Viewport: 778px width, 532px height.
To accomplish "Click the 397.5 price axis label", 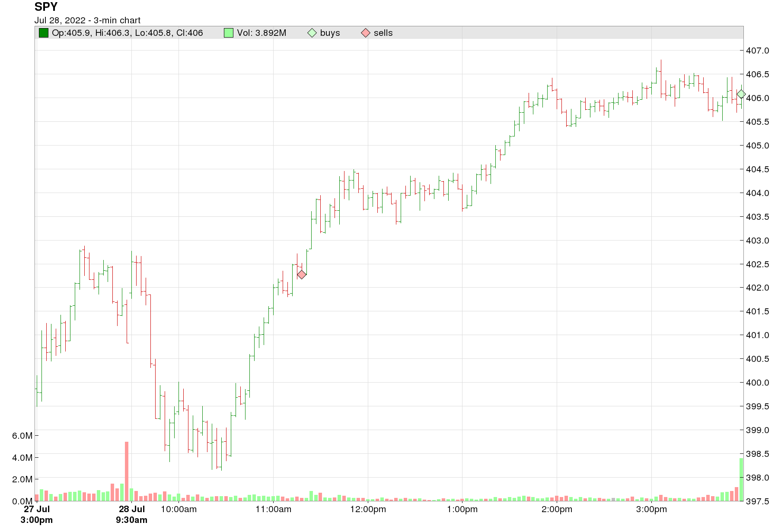I will coord(758,501).
